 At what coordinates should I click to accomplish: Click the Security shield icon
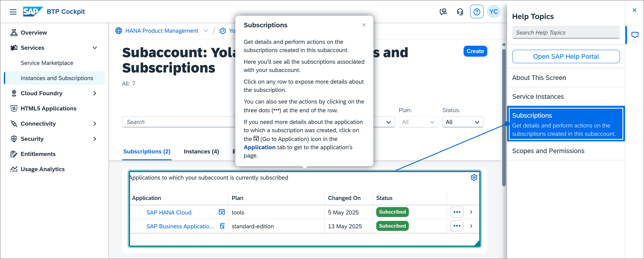click(x=14, y=138)
